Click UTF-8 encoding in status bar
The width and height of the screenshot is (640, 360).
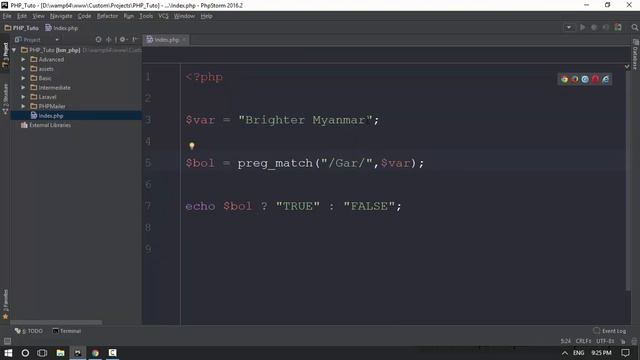[x=604, y=341]
